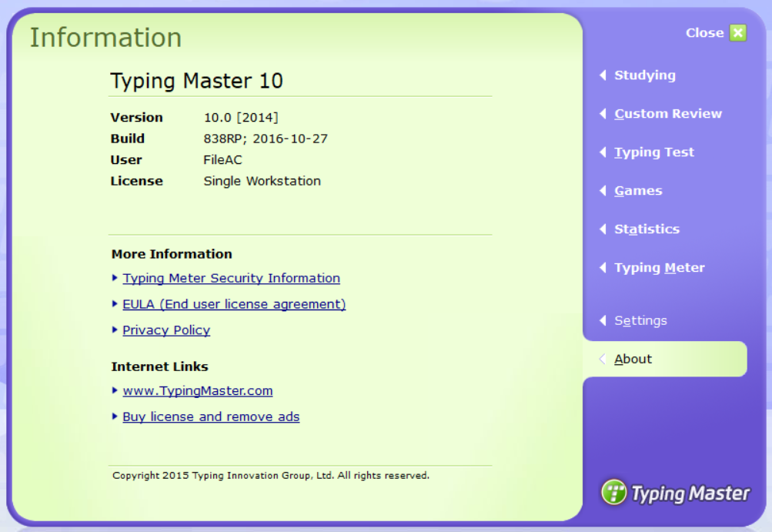Click the User label
Screen dimensions: 772x532
(126, 160)
